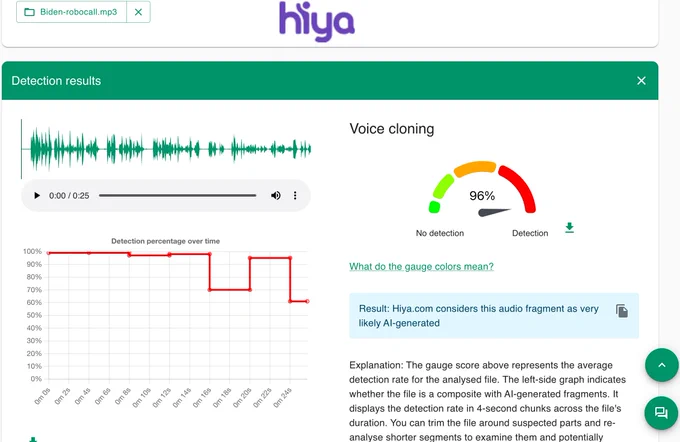Close the Detection results panel

click(641, 81)
